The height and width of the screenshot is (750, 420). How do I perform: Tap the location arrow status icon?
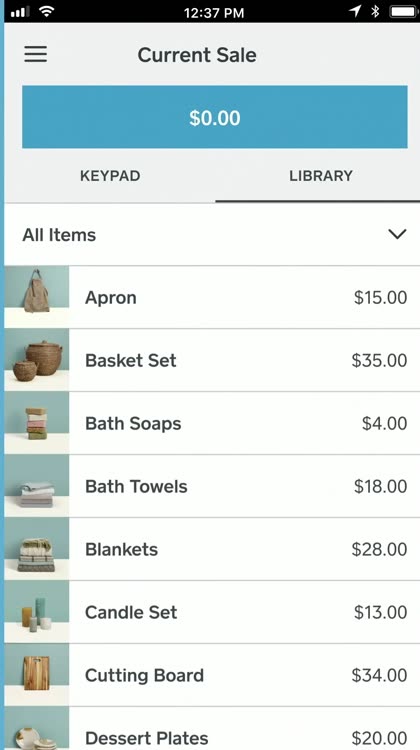[354, 11]
